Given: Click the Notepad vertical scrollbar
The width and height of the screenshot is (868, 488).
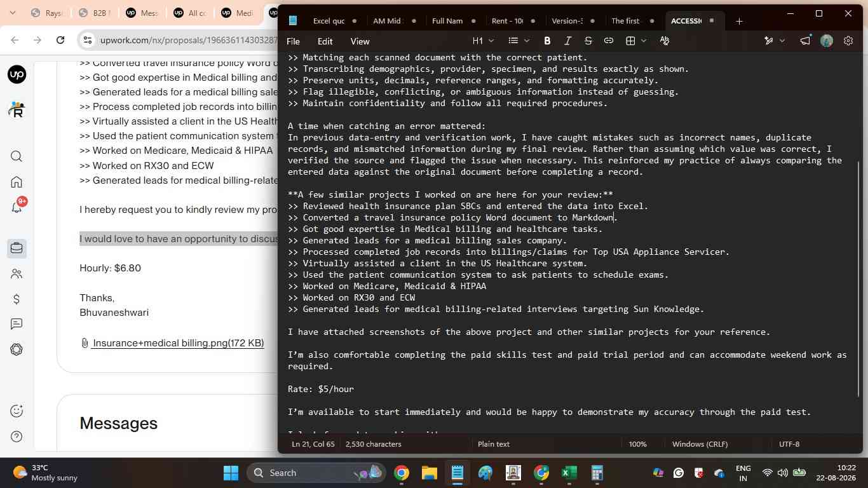Looking at the screenshot, I should click(858, 278).
